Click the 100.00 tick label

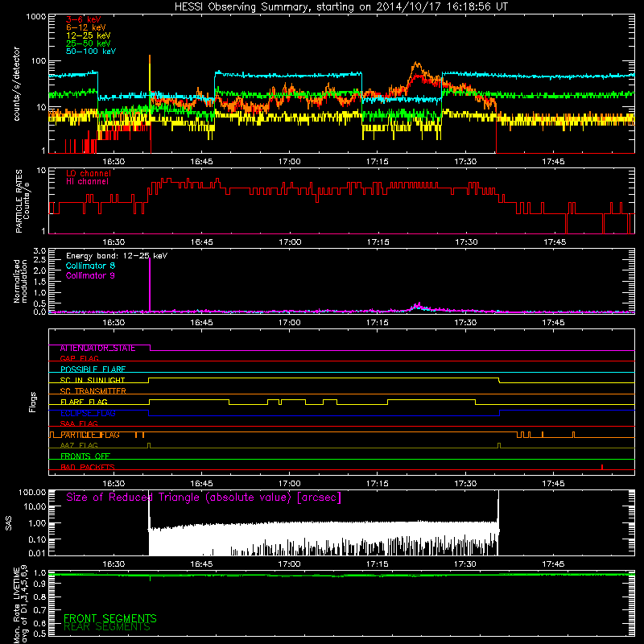[x=32, y=493]
